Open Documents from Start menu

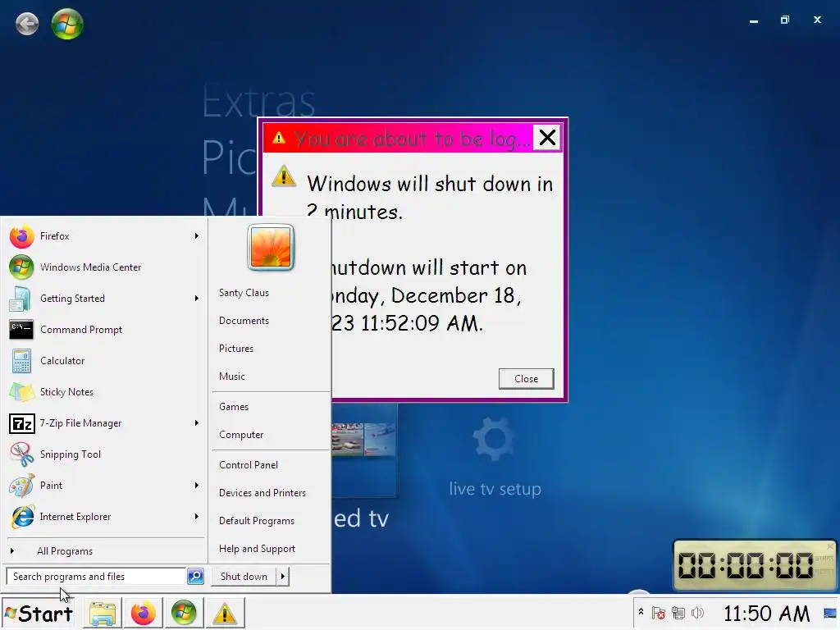point(244,321)
